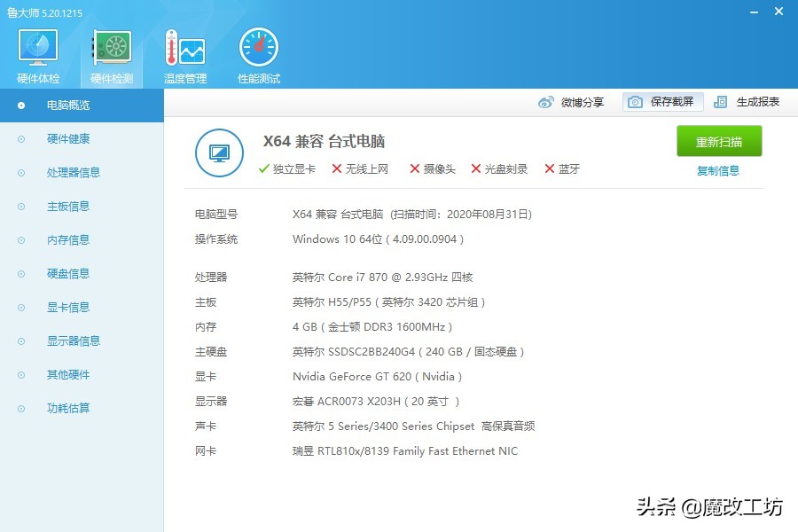Screen dimensions: 798x532
Task: Select 主板信息 in the sidebar
Action: [x=66, y=206]
